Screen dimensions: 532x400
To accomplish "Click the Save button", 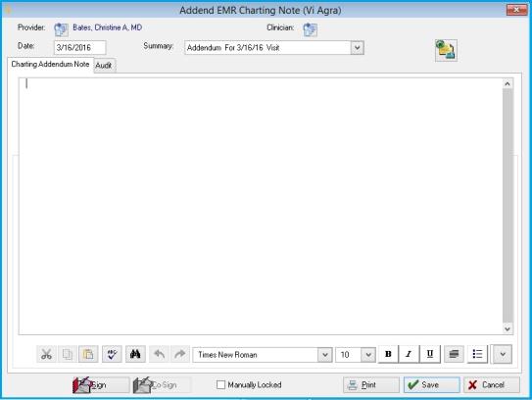I will click(431, 384).
